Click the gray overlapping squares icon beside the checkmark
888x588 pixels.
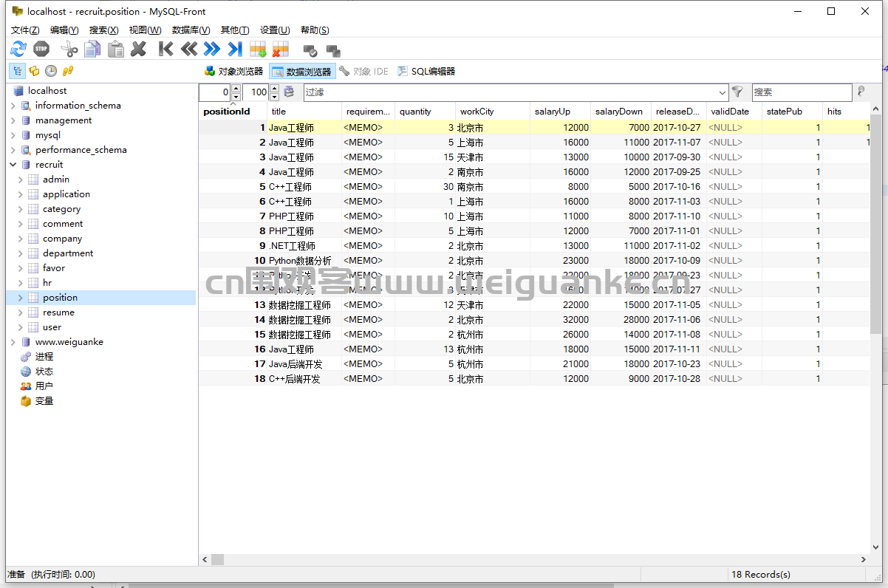tap(333, 51)
